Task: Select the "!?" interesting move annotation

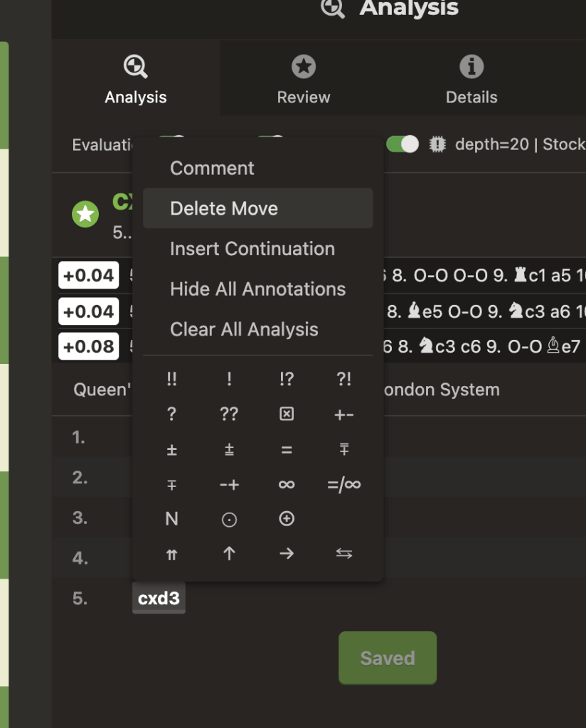Action: (287, 380)
